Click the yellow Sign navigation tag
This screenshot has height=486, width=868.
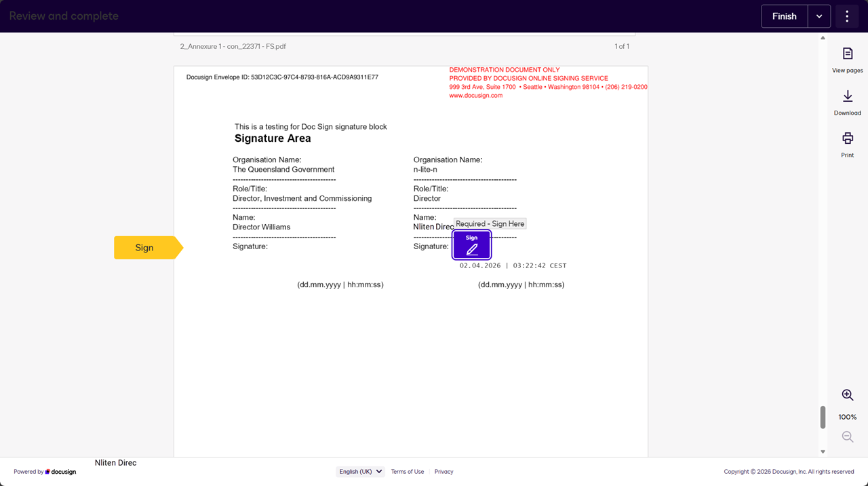[145, 248]
